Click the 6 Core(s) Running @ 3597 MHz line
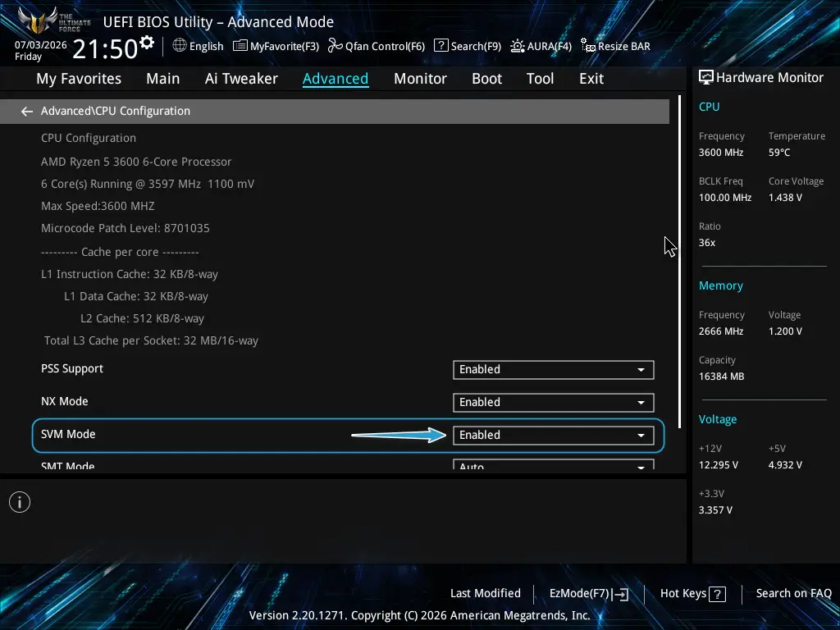Screen dimensions: 840x630 (x=148, y=185)
